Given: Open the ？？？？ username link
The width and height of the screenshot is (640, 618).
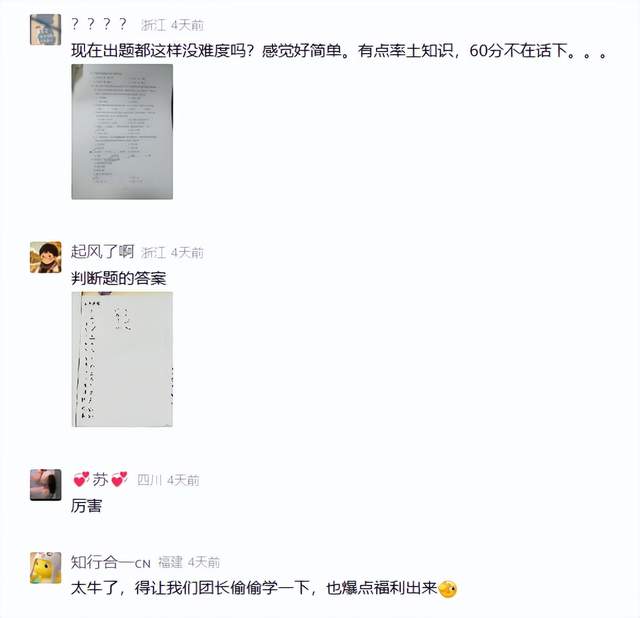Looking at the screenshot, I should [99, 24].
